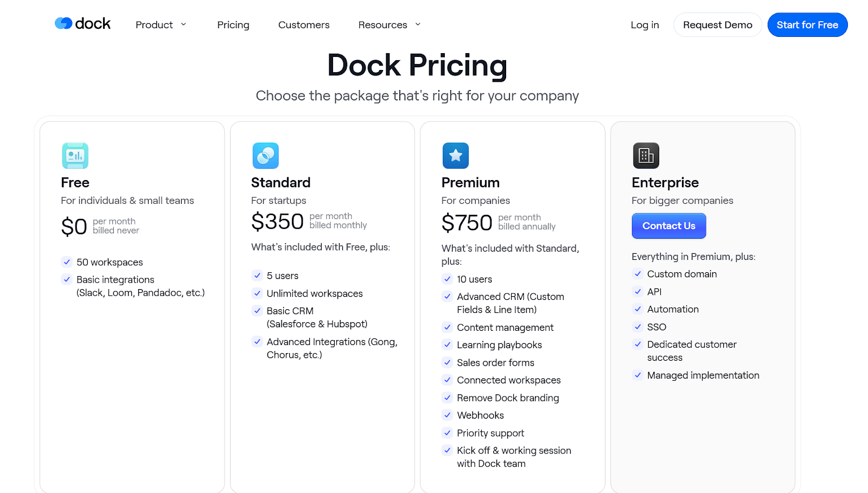Image resolution: width=868 pixels, height=493 pixels.
Task: Click checkmark beside Dedicated customer success
Action: click(x=638, y=344)
